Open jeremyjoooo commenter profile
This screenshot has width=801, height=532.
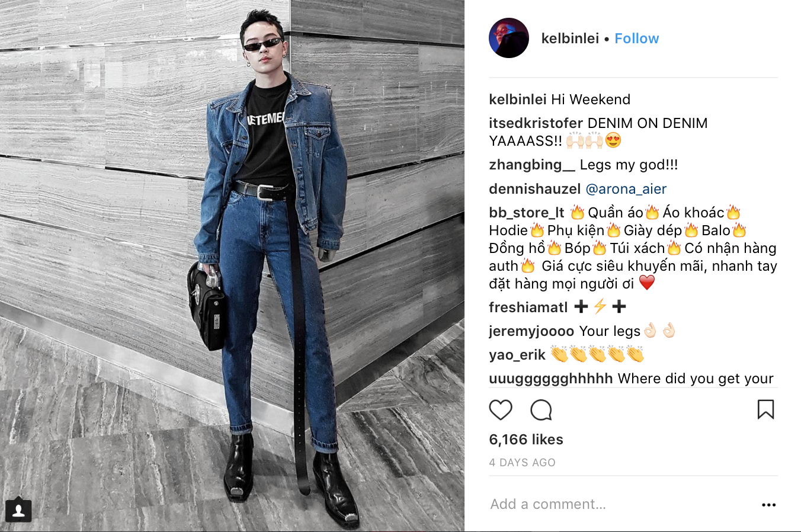(x=531, y=331)
